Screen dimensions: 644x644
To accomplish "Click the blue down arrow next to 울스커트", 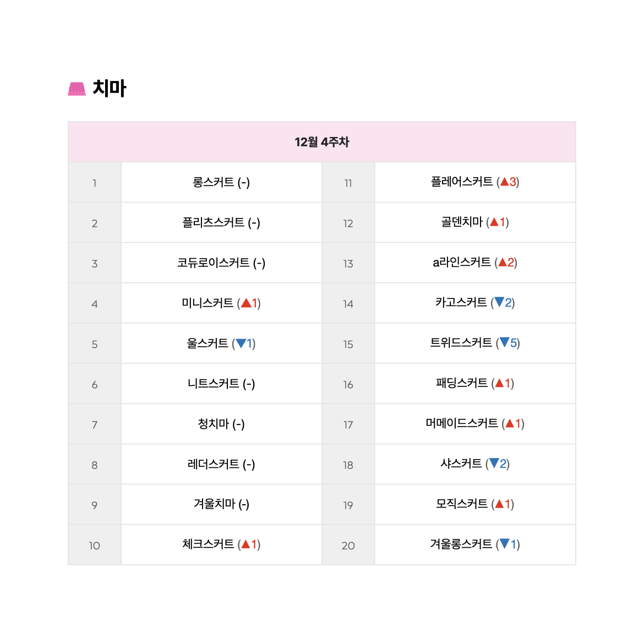I will [x=241, y=343].
